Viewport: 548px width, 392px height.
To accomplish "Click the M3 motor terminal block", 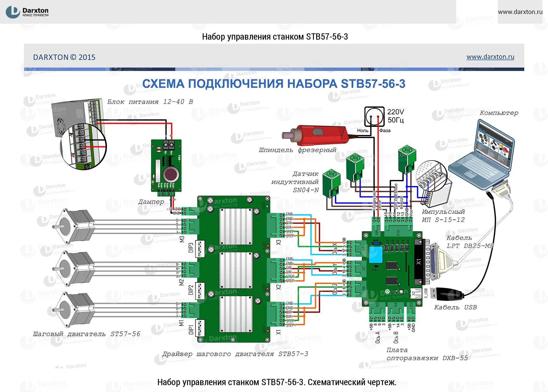I will [x=190, y=226].
